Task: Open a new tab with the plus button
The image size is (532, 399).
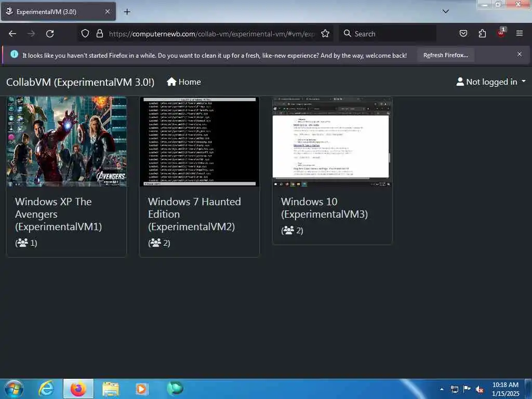Action: pos(127,12)
